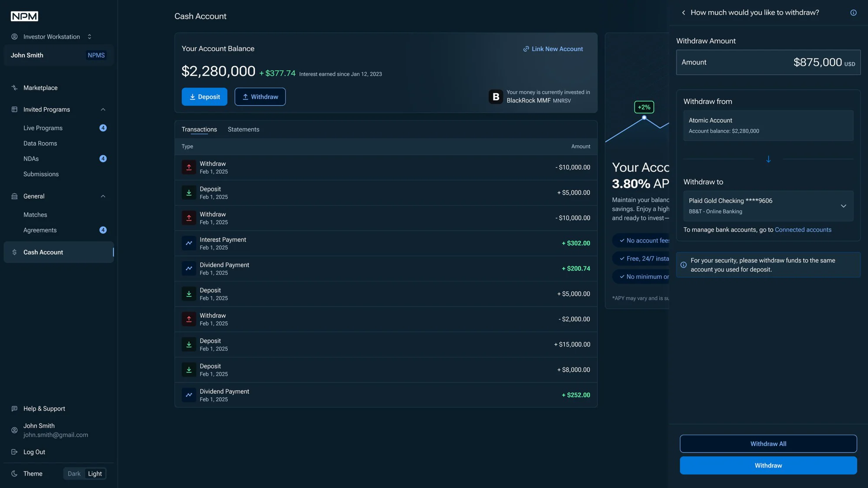Click the Withdraw All button
Screen dimensions: 868x488
768,444
